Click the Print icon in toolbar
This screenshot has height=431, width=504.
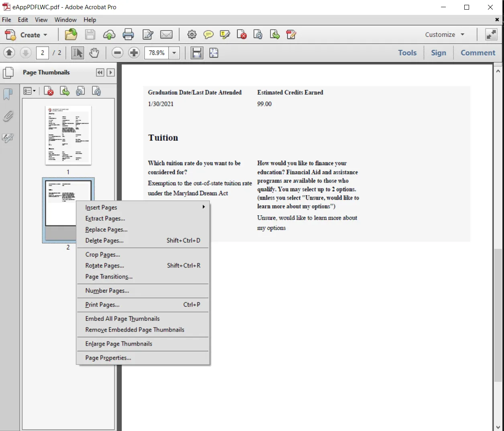[128, 35]
